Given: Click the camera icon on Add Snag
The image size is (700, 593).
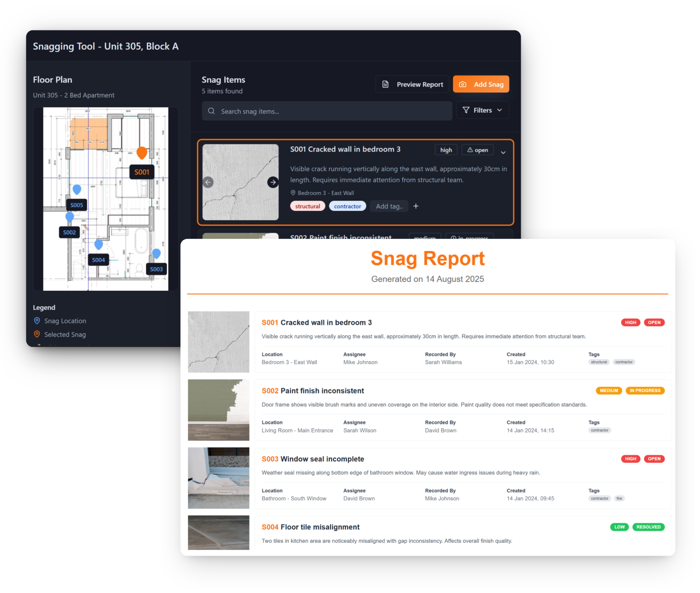Looking at the screenshot, I should coord(462,84).
